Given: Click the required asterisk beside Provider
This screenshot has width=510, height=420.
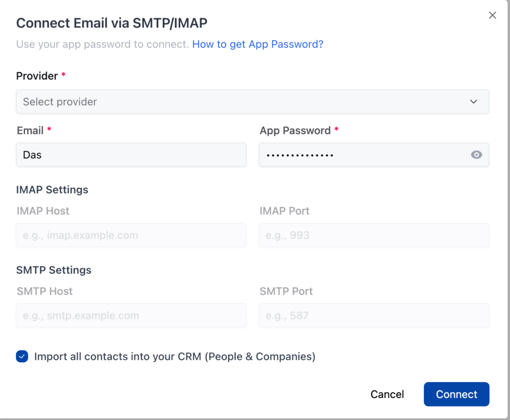Looking at the screenshot, I should click(x=63, y=76).
